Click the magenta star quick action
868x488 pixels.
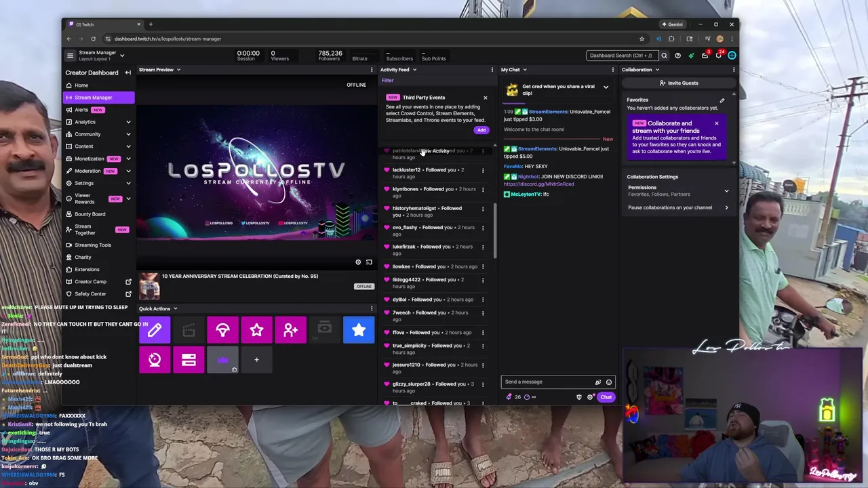[x=256, y=330]
